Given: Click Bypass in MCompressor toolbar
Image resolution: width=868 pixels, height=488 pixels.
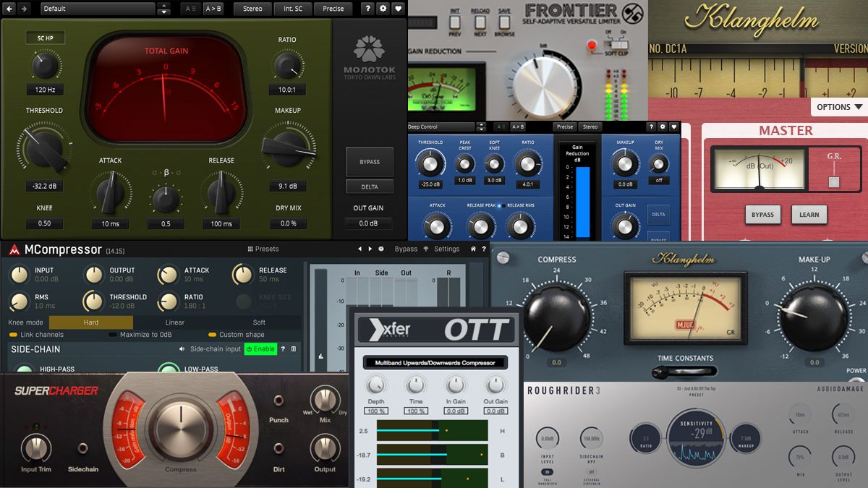Looking at the screenshot, I should (407, 248).
